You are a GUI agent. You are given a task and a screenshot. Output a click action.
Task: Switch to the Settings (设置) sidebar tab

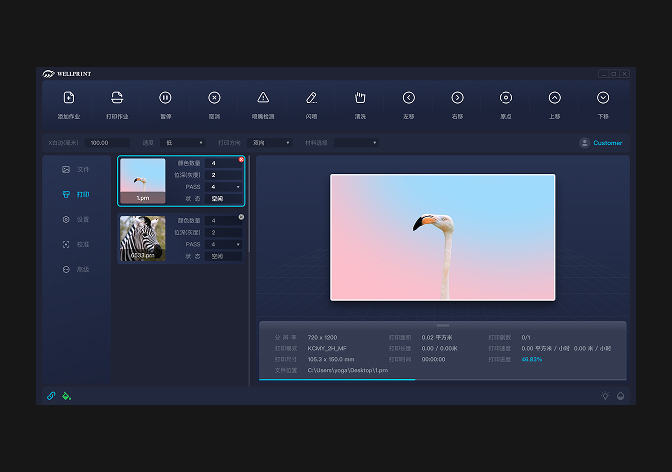click(x=76, y=220)
